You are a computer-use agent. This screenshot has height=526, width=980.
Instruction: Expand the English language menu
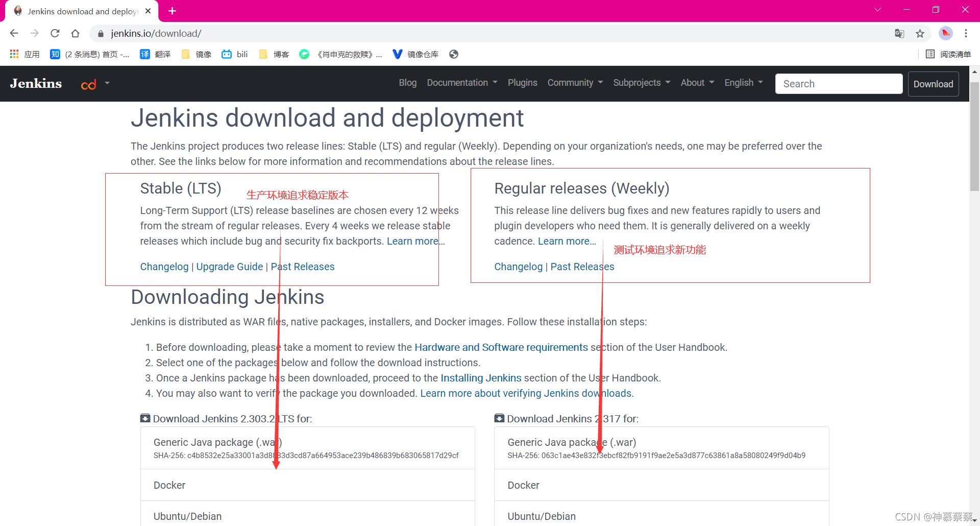744,83
